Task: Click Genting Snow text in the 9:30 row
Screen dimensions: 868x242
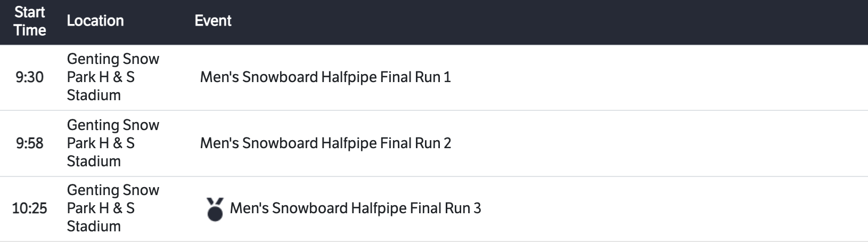Action: tap(113, 59)
